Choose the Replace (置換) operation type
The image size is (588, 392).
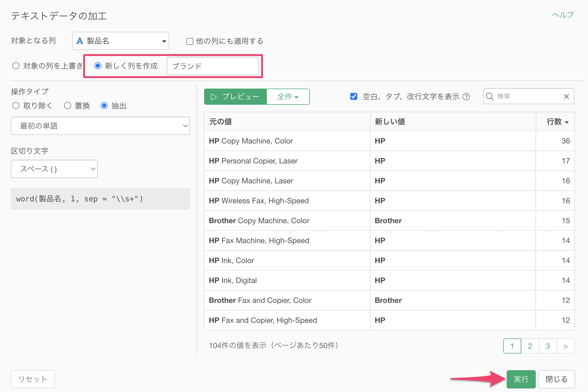click(x=68, y=106)
